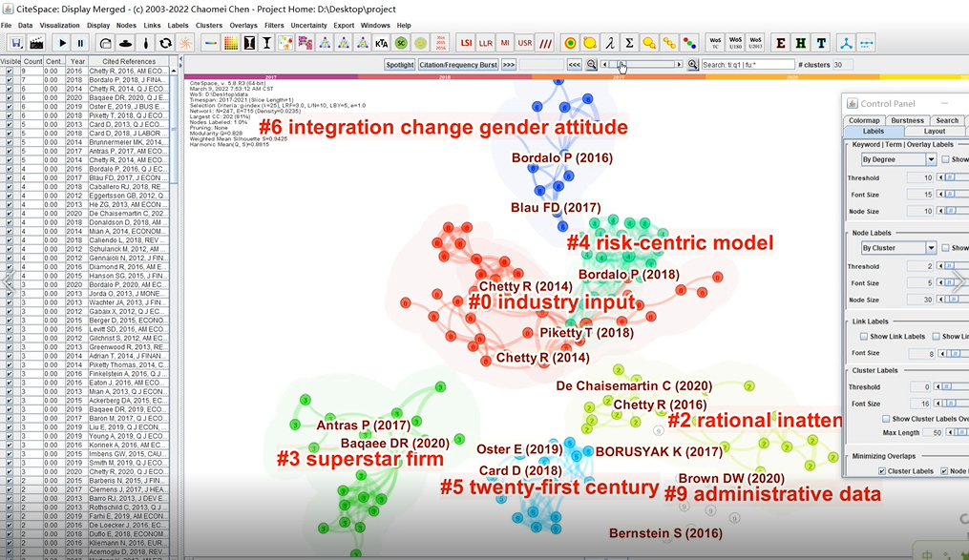Switch to the Burstness tab
The width and height of the screenshot is (969, 560).
[907, 120]
